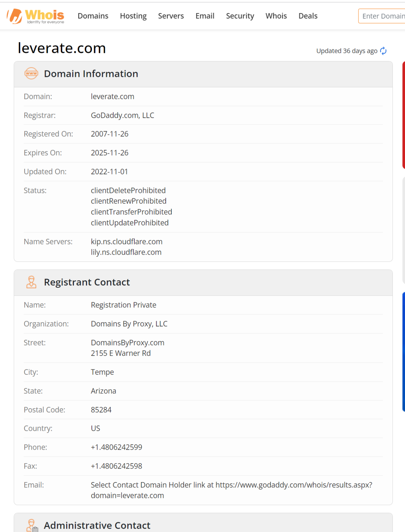Click the Whois logo in the header
This screenshot has width=405, height=532.
pyautogui.click(x=36, y=16)
